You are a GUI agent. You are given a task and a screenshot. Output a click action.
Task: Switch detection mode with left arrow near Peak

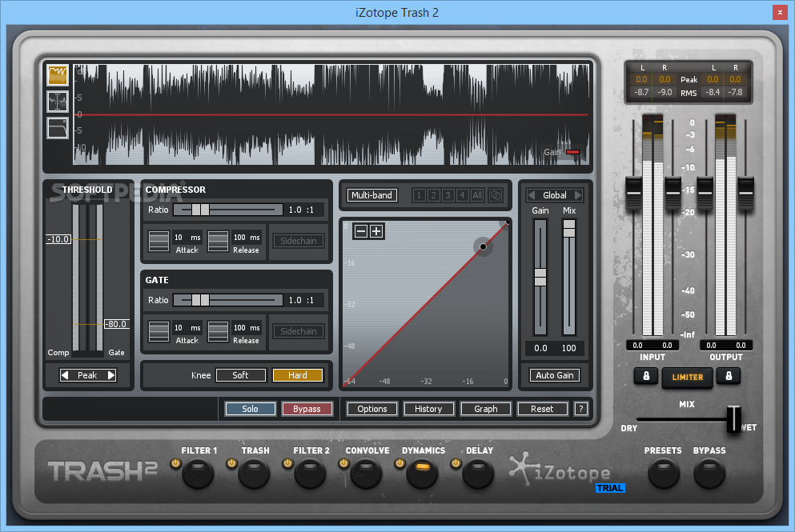tap(64, 375)
